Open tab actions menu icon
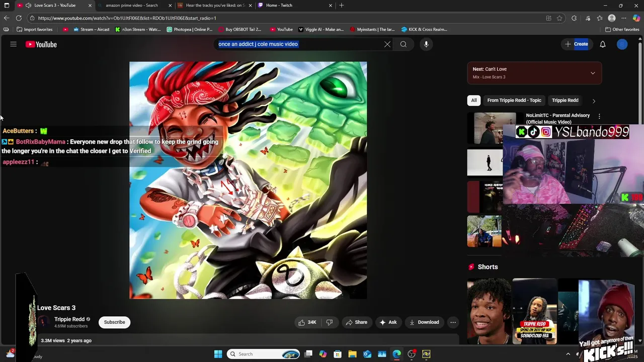The width and height of the screenshot is (644, 362). [7, 6]
